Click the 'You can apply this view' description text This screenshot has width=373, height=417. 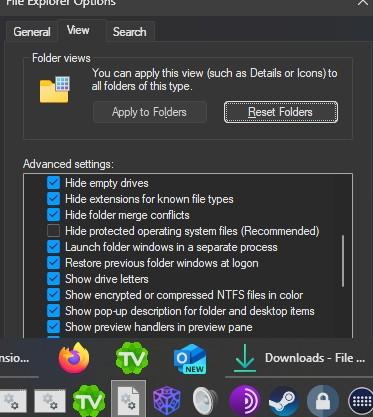(215, 79)
